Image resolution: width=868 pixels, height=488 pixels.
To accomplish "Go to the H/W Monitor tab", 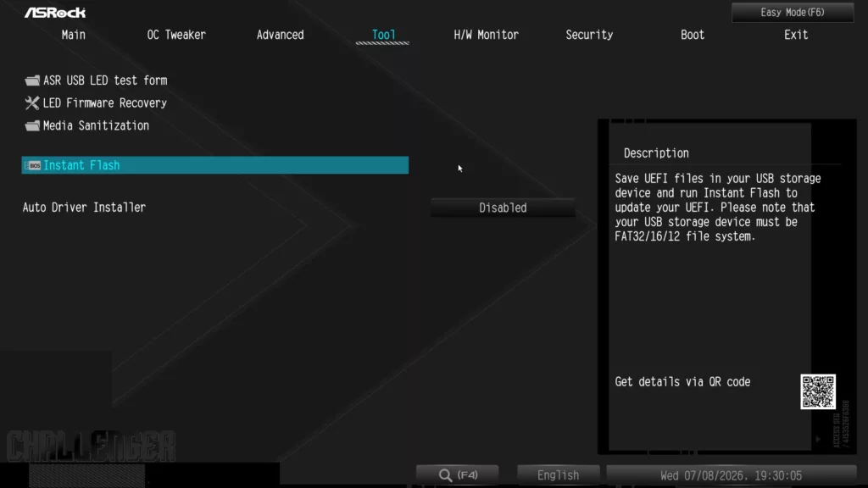I will [x=486, y=35].
